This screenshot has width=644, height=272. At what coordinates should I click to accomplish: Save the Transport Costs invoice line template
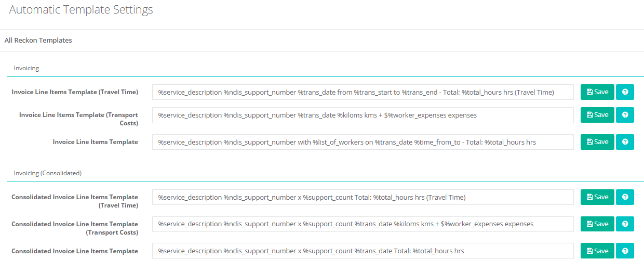click(x=597, y=115)
